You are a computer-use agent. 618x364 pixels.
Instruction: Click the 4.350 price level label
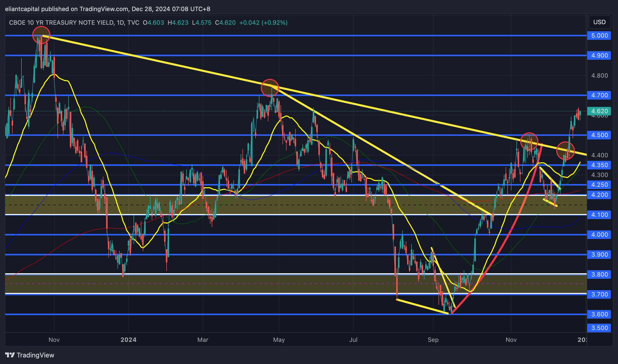pos(599,165)
